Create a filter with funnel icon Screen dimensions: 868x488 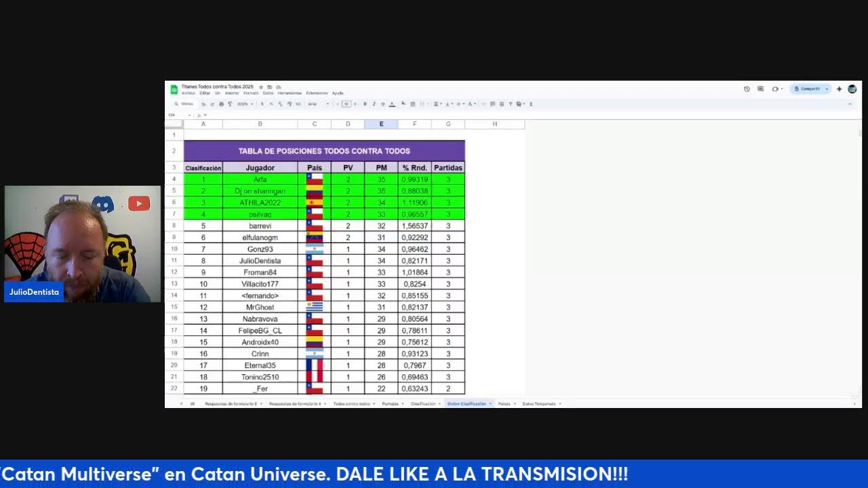pos(511,104)
